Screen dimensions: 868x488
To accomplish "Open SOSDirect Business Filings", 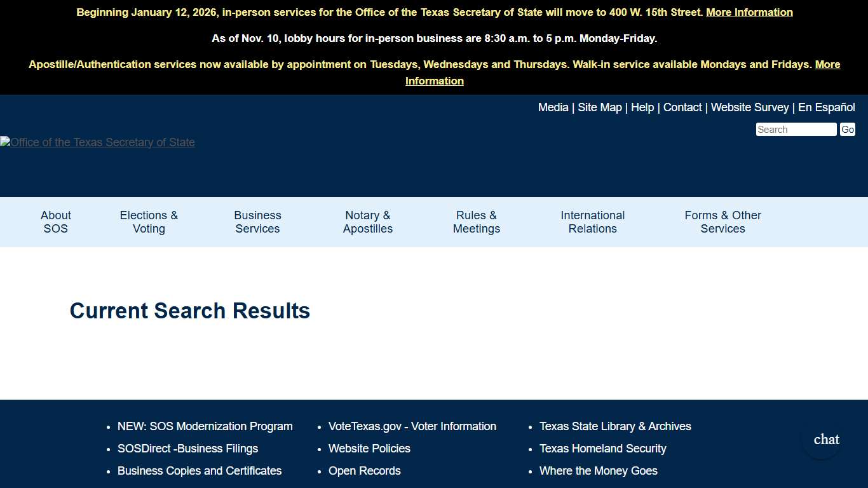I will pos(187,449).
